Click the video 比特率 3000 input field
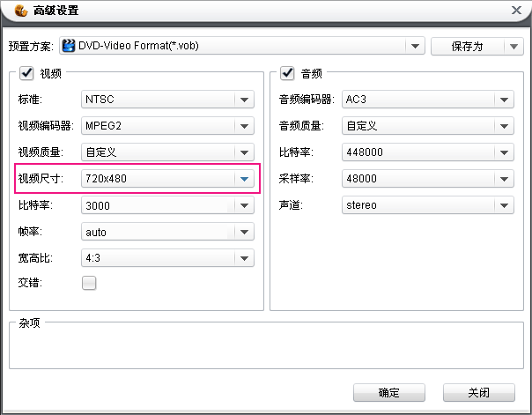Image resolution: width=532 pixels, height=415 pixels. coord(157,206)
